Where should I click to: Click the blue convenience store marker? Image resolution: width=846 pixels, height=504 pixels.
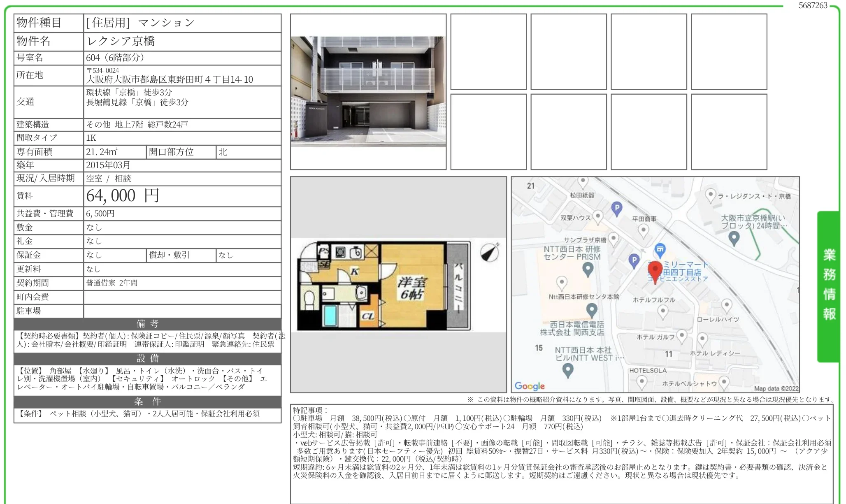(660, 249)
